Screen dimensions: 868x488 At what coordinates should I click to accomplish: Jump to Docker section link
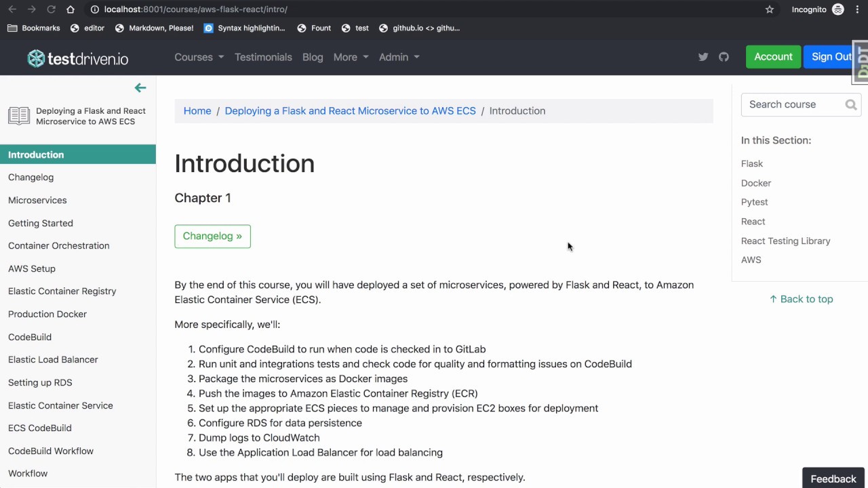coord(756,183)
